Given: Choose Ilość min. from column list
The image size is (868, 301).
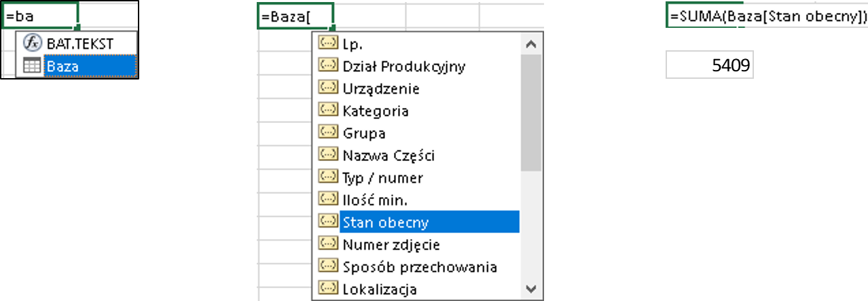Looking at the screenshot, I should click(x=375, y=199).
